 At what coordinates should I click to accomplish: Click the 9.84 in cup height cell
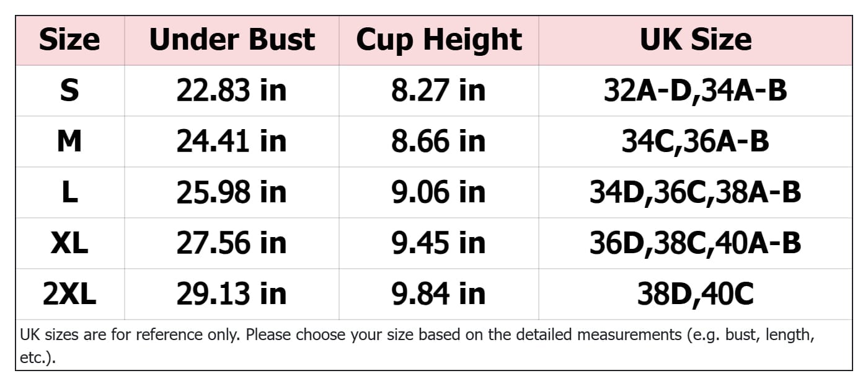pos(439,294)
